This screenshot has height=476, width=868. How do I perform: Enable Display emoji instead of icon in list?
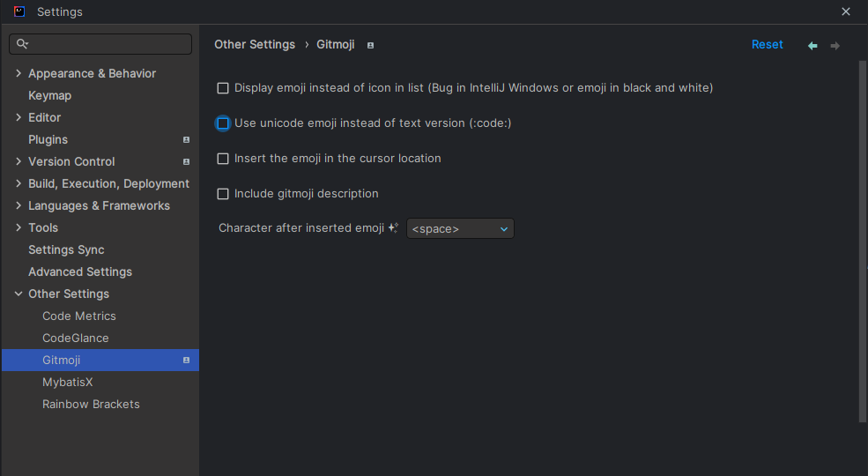[x=223, y=88]
